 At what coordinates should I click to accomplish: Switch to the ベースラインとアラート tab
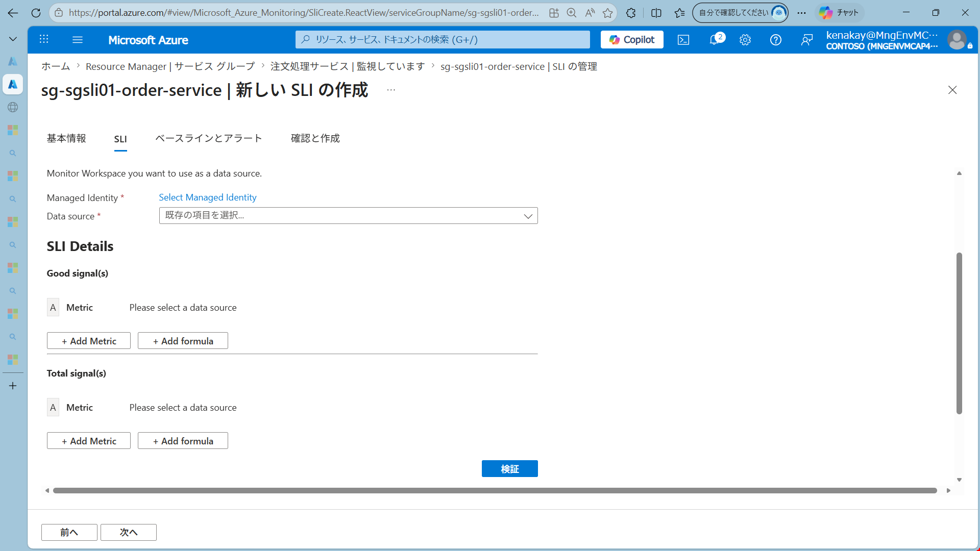(x=209, y=138)
